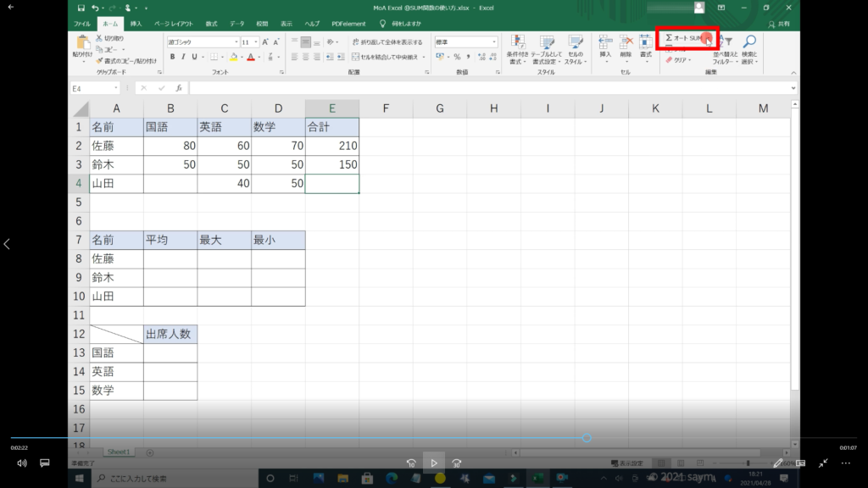Click the percent style button
Viewport: 868px width, 488px height.
pyautogui.click(x=457, y=57)
